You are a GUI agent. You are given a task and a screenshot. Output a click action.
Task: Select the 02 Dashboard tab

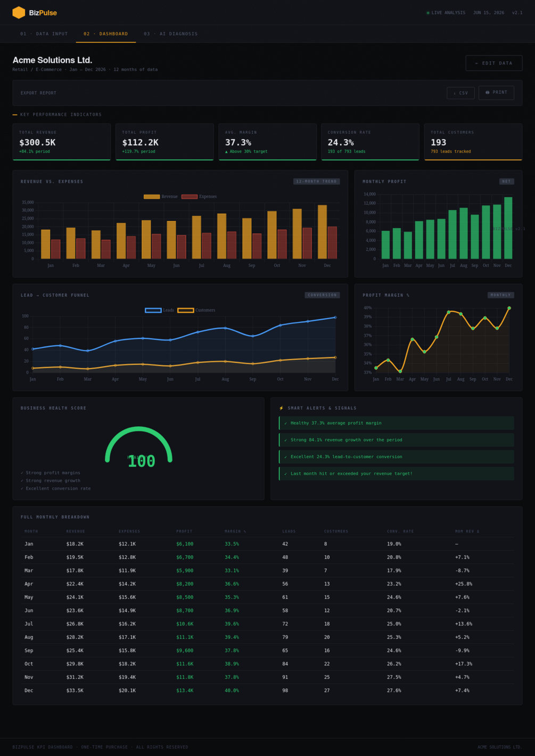point(106,34)
